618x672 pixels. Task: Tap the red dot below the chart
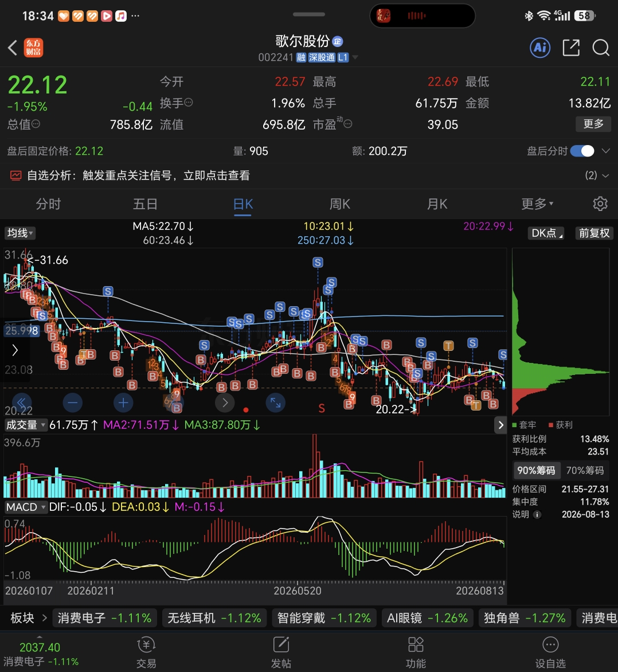click(x=245, y=410)
